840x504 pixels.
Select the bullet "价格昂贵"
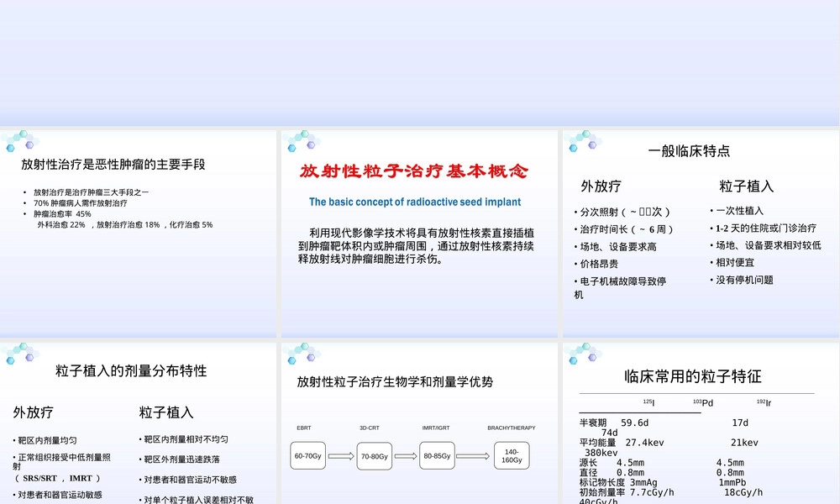596,264
